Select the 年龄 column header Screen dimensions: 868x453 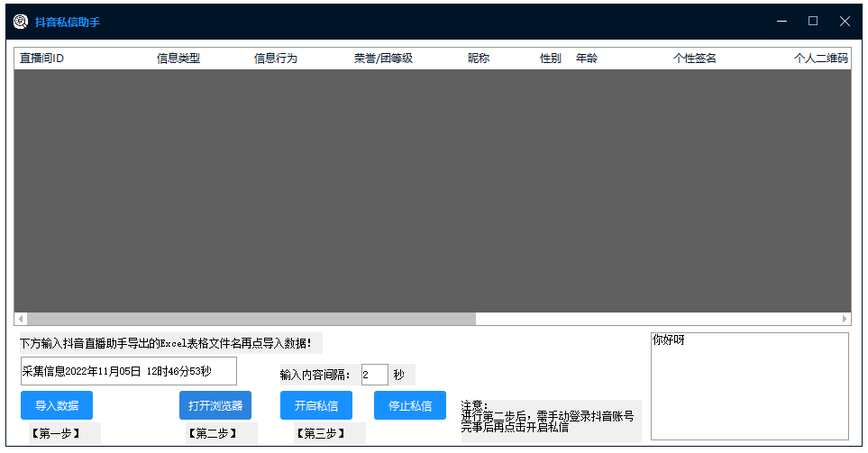point(587,59)
